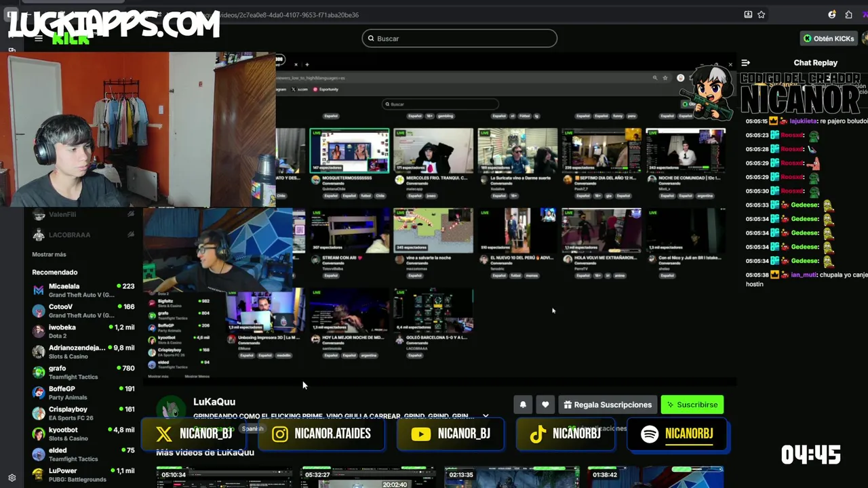868x488 pixels.
Task: Open 'HOY LA MEJOR NOCHE DE MD' stream
Action: (x=349, y=310)
